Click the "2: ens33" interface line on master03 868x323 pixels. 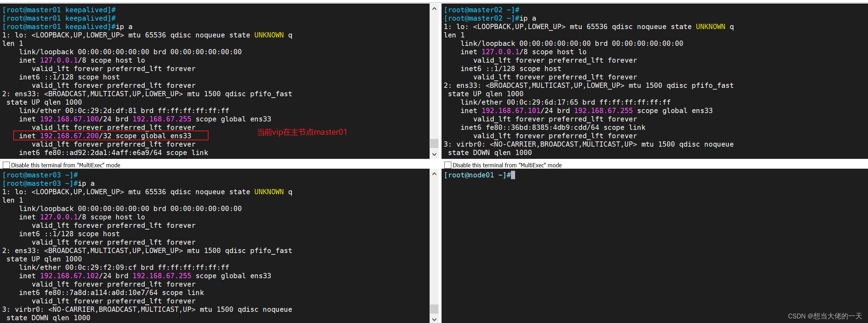click(147, 251)
